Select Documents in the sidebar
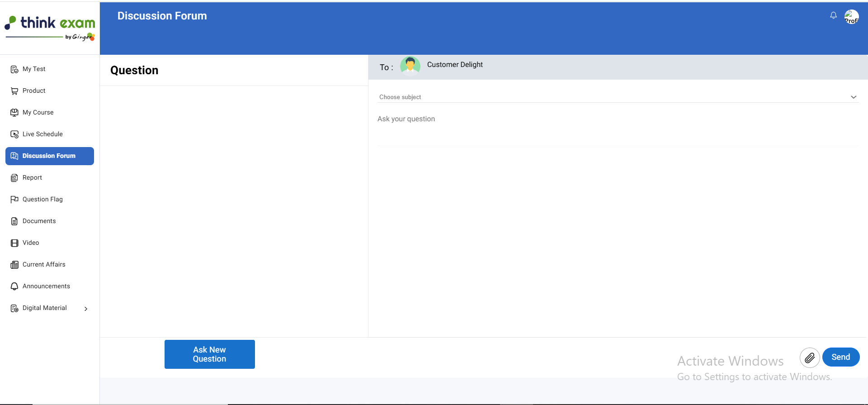Image resolution: width=868 pixels, height=405 pixels. 39,221
